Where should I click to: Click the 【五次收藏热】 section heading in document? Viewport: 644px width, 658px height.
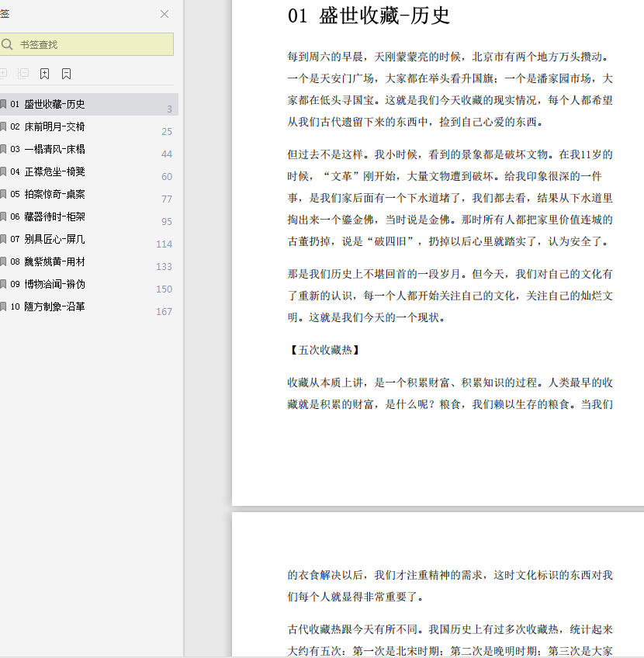pyautogui.click(x=324, y=350)
